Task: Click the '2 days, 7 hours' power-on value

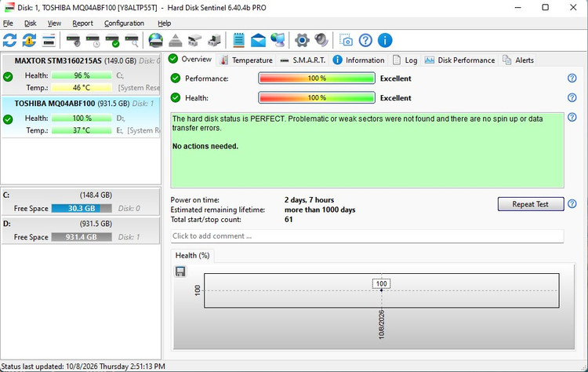Action: (309, 199)
